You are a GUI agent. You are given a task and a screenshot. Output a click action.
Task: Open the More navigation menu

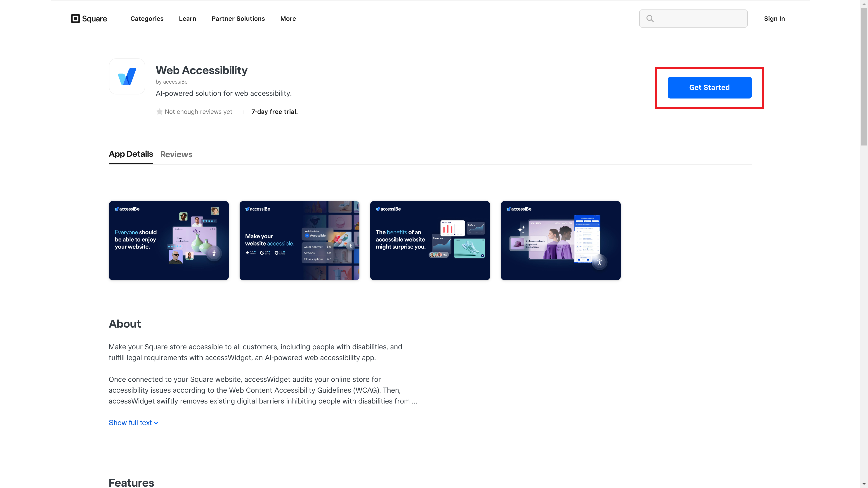[x=288, y=19]
